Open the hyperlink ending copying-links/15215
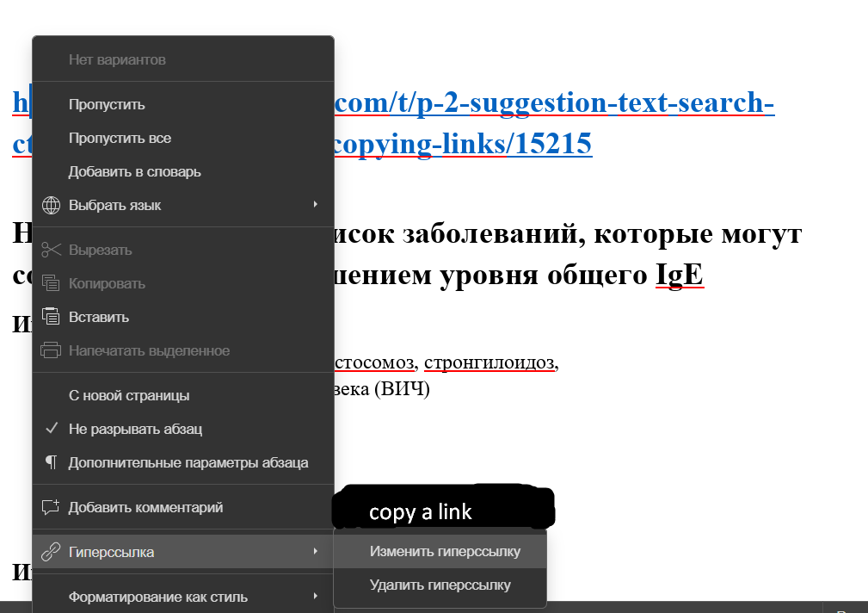The width and height of the screenshot is (868, 613). [464, 144]
